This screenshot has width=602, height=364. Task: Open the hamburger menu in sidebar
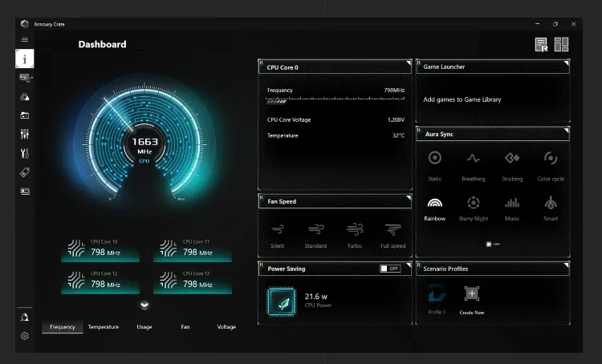tap(25, 39)
